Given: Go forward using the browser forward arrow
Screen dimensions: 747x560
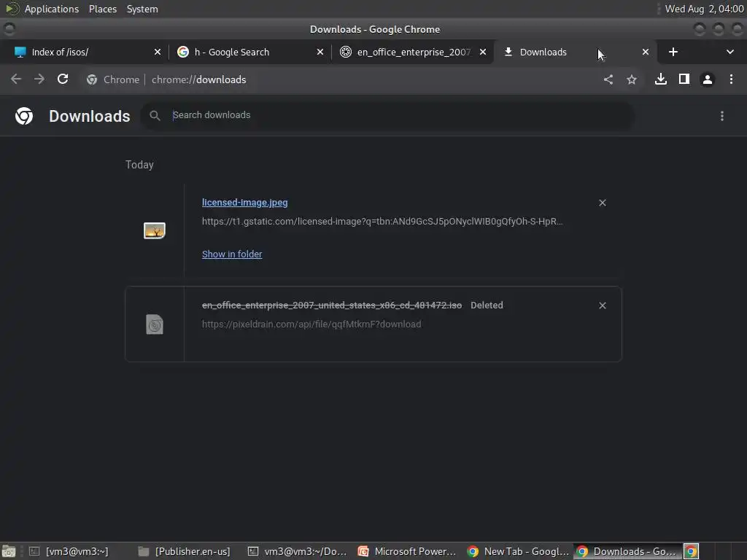Looking at the screenshot, I should (39, 79).
